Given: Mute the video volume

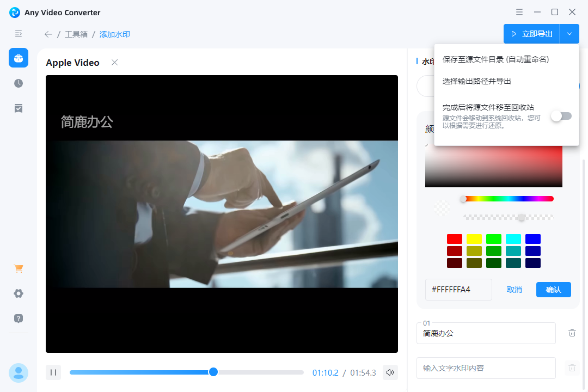Looking at the screenshot, I should coord(390,372).
